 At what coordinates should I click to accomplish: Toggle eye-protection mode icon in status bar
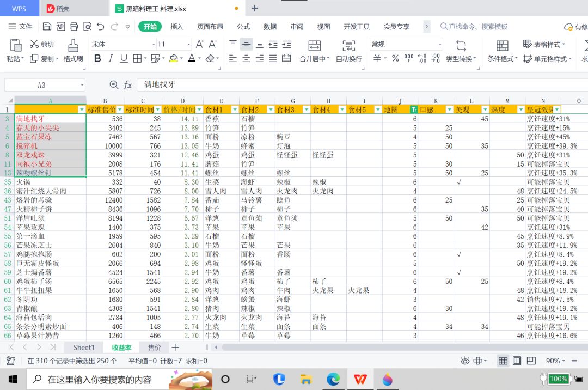coord(465,361)
